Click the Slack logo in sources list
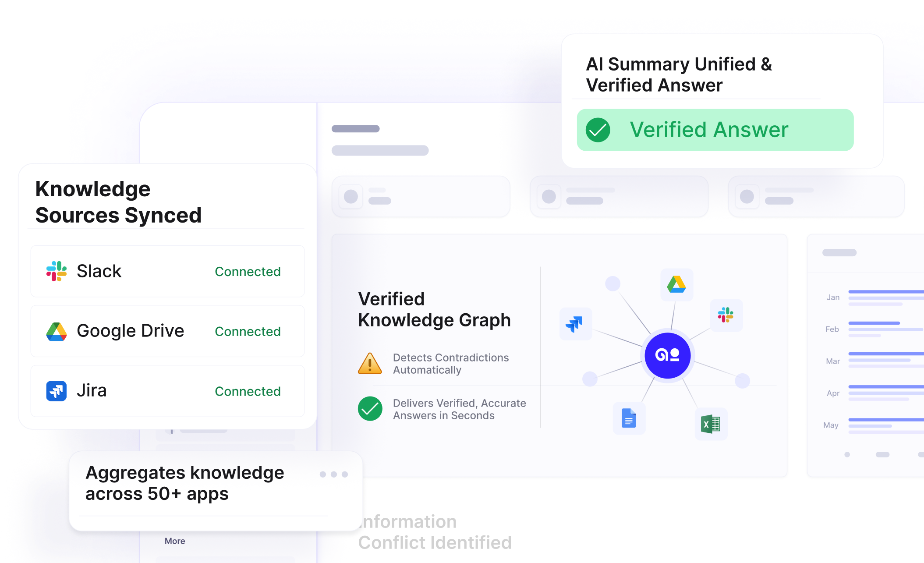Viewport: 924px width, 563px height. pos(57,271)
